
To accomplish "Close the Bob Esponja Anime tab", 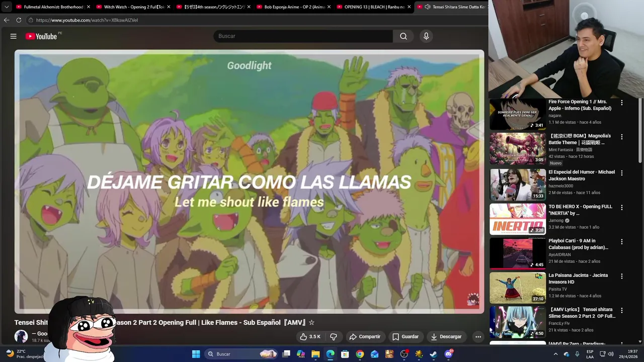I will coord(329,7).
